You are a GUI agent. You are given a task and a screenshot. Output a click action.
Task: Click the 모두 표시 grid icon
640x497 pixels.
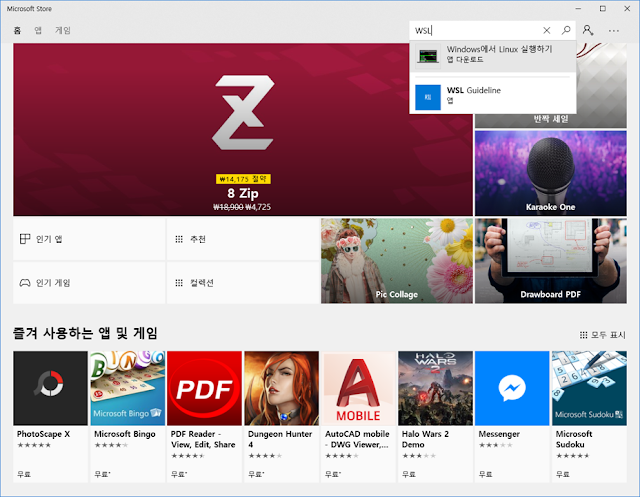click(584, 335)
